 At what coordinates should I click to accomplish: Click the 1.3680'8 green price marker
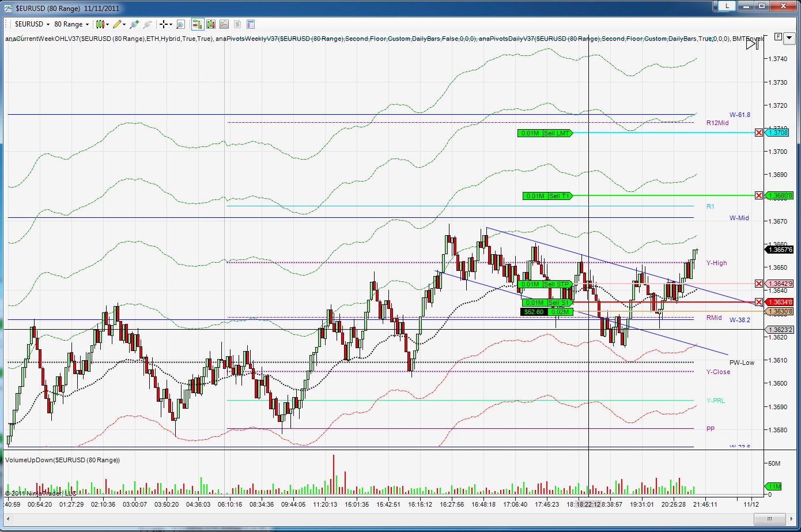click(779, 195)
